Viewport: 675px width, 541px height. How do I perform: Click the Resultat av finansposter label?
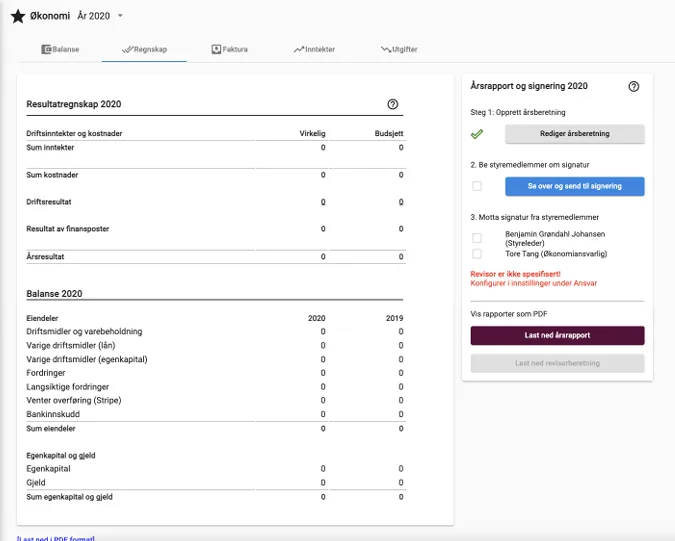coord(68,229)
